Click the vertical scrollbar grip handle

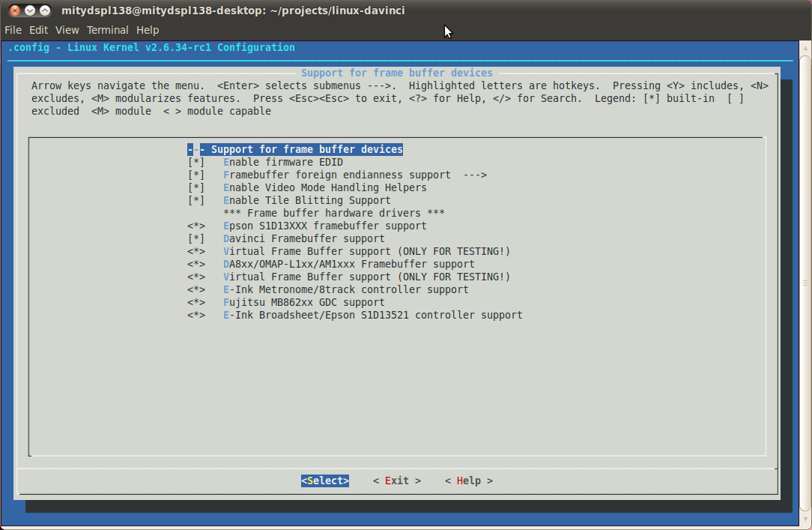point(805,283)
